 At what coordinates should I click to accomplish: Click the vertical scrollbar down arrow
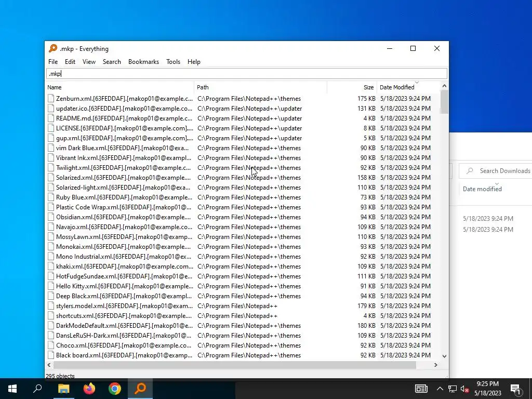(445, 356)
